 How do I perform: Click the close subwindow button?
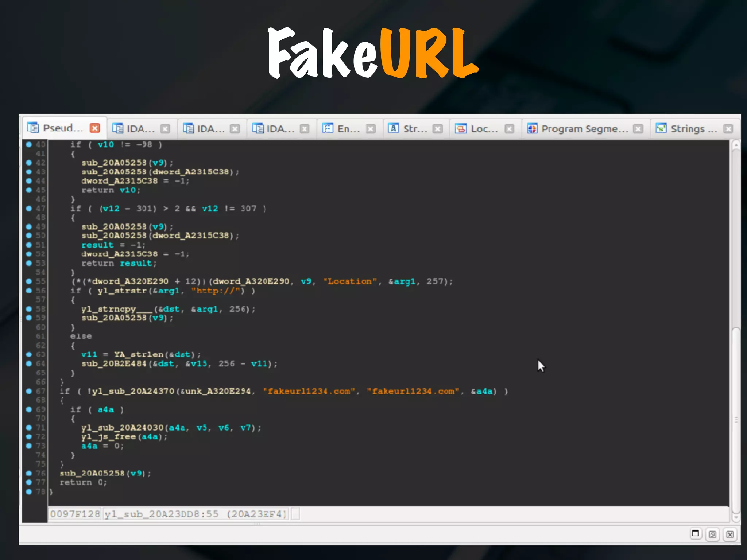click(730, 534)
